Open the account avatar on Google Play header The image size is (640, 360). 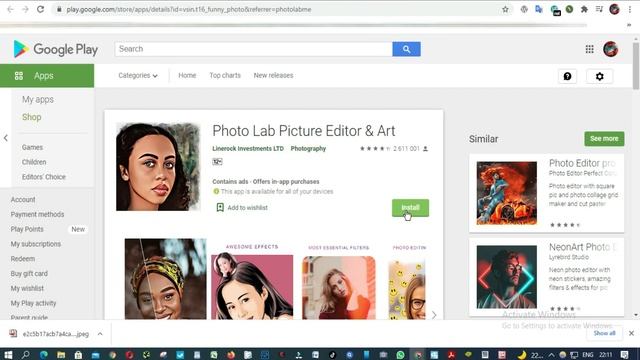point(611,49)
